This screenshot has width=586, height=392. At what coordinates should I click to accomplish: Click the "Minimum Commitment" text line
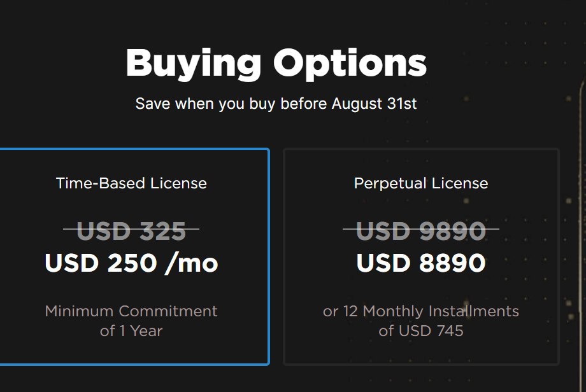tap(131, 311)
